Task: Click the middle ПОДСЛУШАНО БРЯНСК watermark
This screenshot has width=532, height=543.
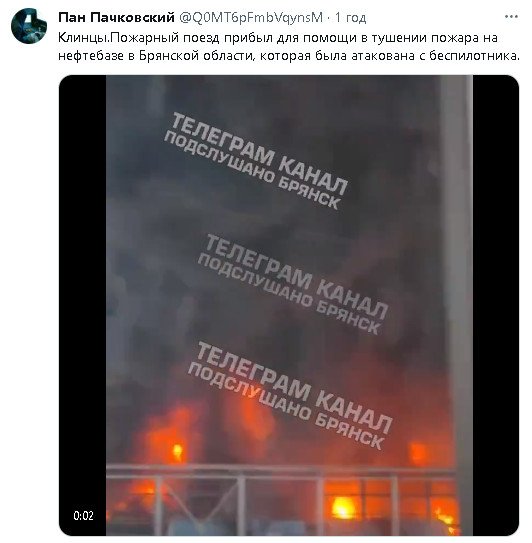Action: pos(289,293)
